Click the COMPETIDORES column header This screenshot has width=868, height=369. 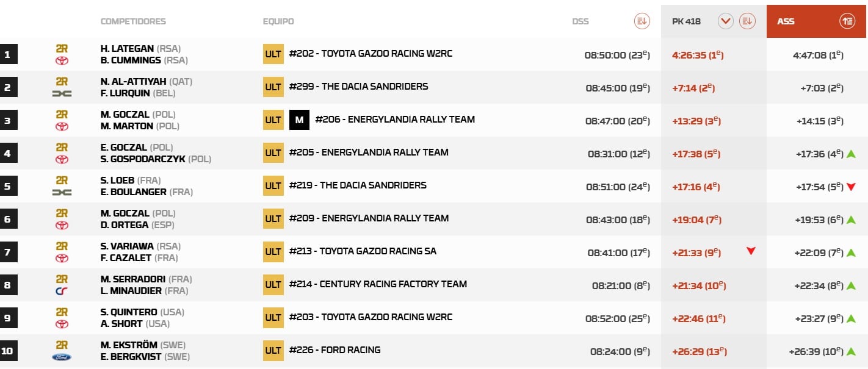tap(133, 21)
